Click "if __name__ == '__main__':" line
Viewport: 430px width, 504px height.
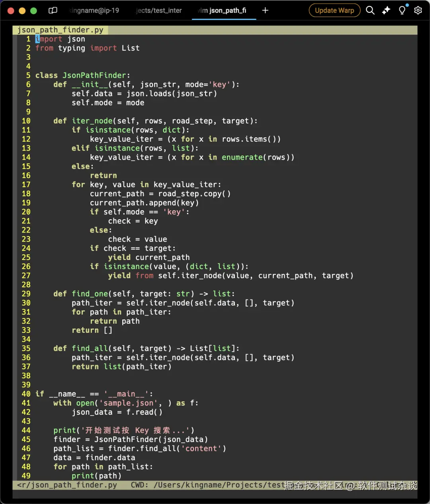tap(94, 394)
